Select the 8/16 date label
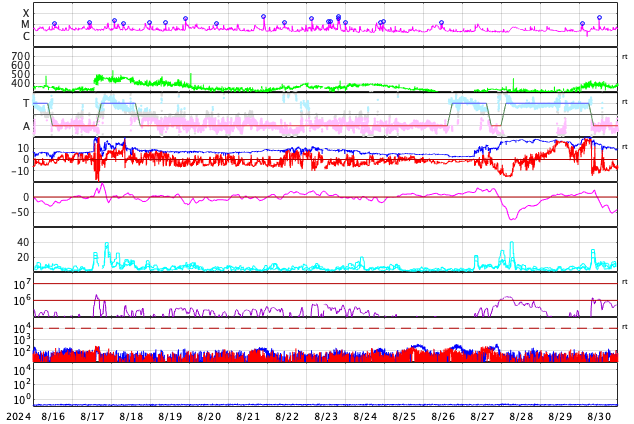 (x=53, y=416)
